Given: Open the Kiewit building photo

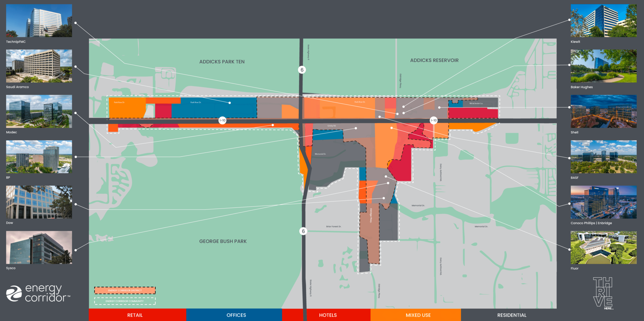Looking at the screenshot, I should [604, 20].
